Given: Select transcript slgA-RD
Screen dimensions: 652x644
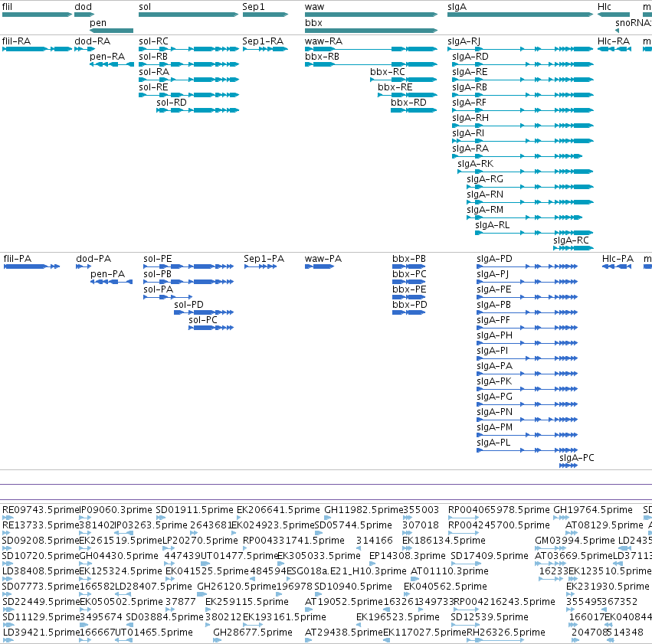Looking at the screenshot, I should click(x=523, y=64).
